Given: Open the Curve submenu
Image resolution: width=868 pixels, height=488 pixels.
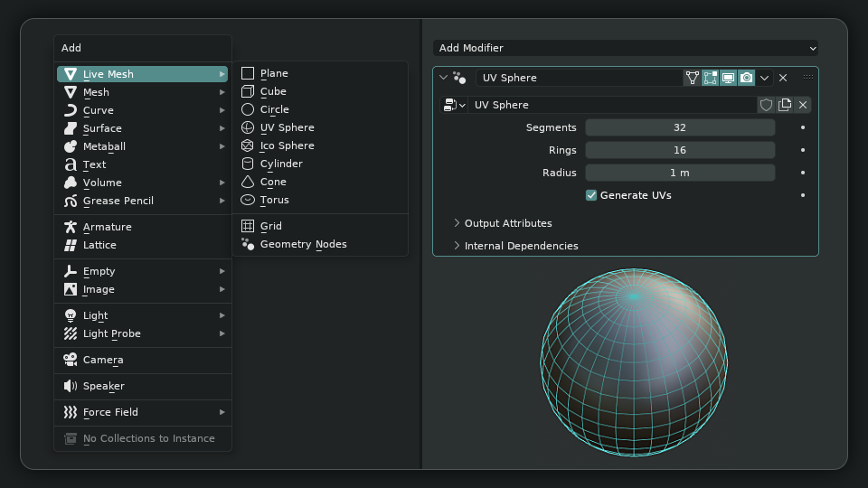Looking at the screenshot, I should 142,110.
